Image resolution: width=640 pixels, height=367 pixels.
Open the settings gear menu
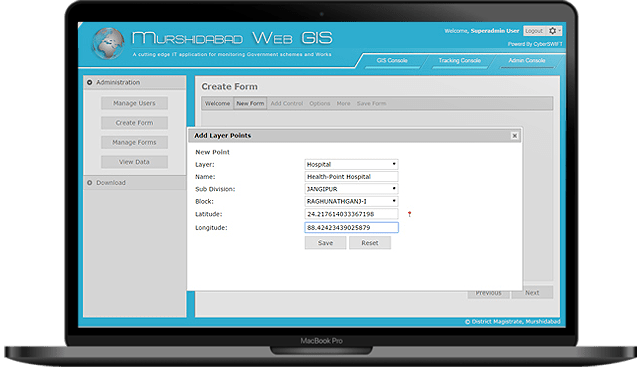555,31
